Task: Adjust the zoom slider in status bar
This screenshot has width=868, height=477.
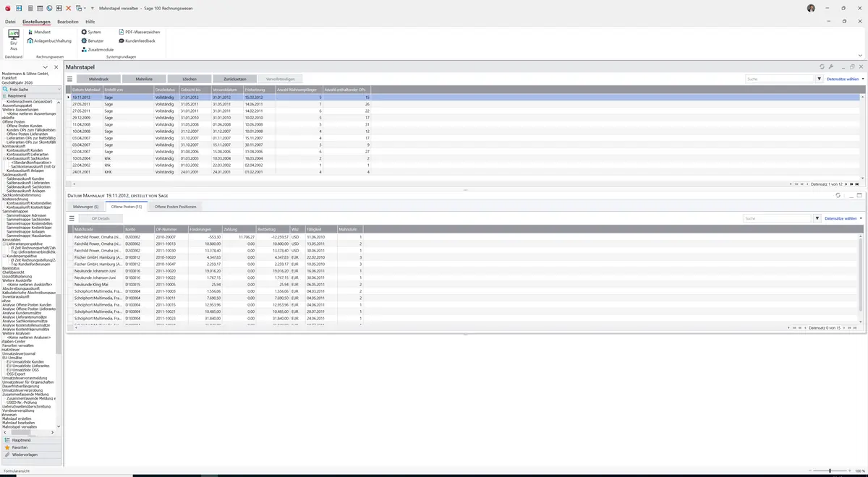Action: (830, 470)
